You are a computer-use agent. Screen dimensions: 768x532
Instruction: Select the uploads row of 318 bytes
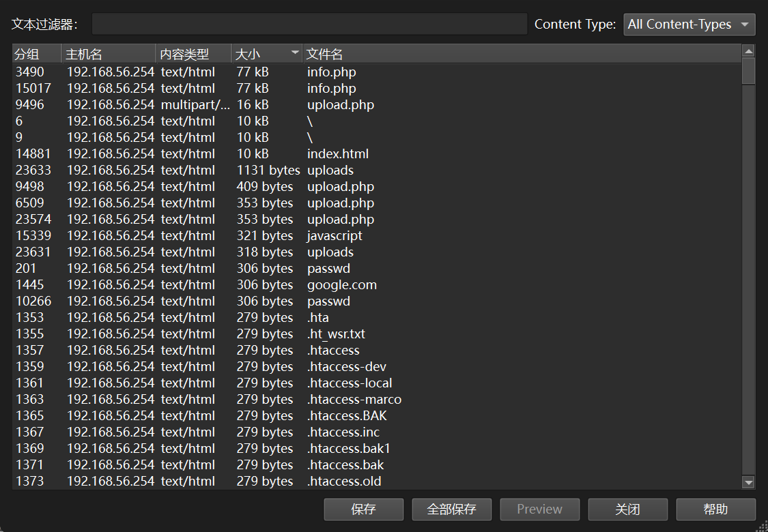pyautogui.click(x=377, y=252)
